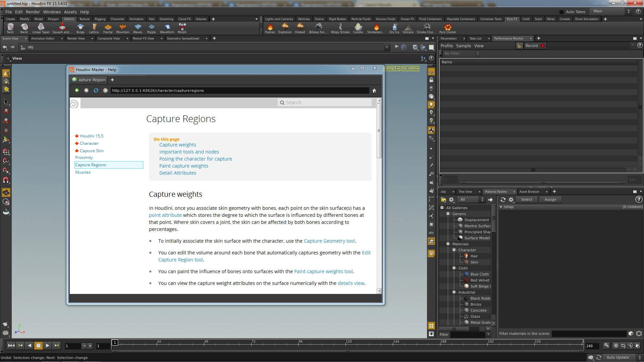Open the All gallery filter dropdown
Viewport: 644px width, 362px height.
pyautogui.click(x=471, y=199)
